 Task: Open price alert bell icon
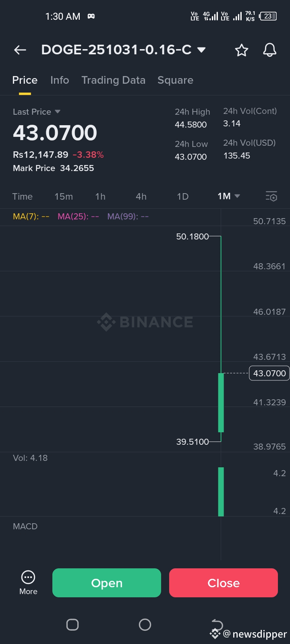[x=269, y=50]
